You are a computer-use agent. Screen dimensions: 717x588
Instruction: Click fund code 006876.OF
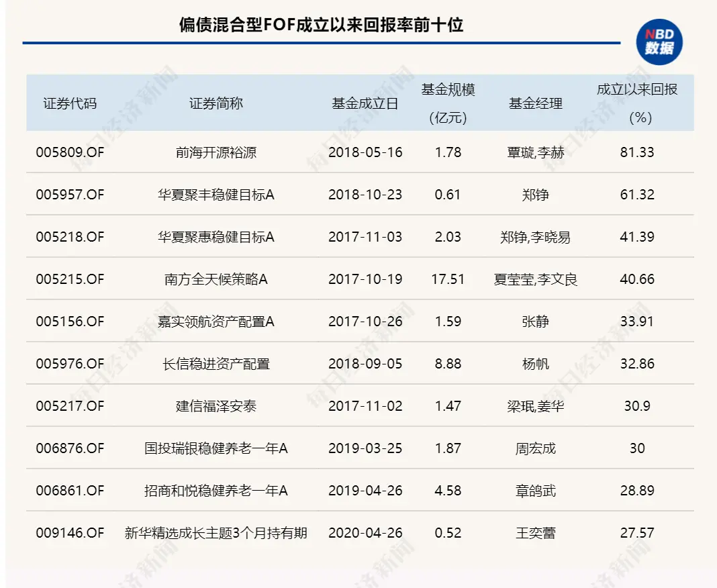point(70,448)
